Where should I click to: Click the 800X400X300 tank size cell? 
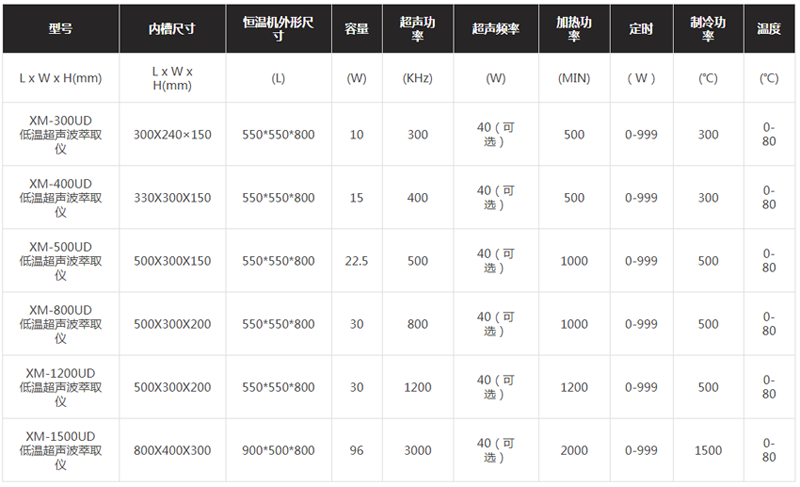(172, 451)
